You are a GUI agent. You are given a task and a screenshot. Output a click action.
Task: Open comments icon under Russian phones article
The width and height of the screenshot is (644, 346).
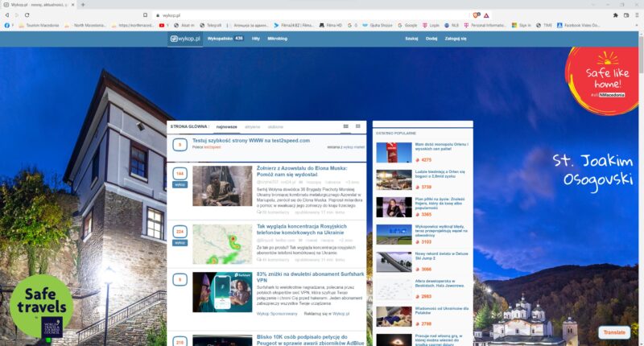[259, 259]
